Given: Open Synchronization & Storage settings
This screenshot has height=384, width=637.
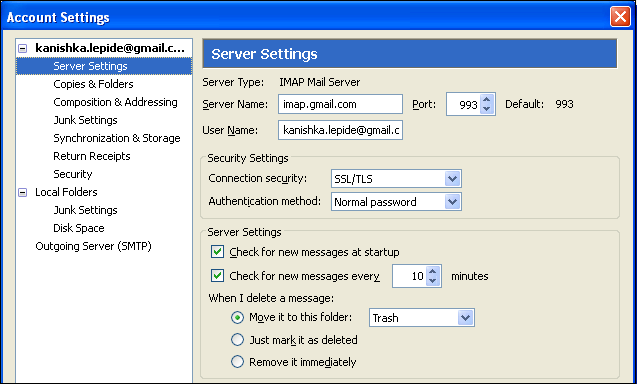Looking at the screenshot, I should (117, 138).
